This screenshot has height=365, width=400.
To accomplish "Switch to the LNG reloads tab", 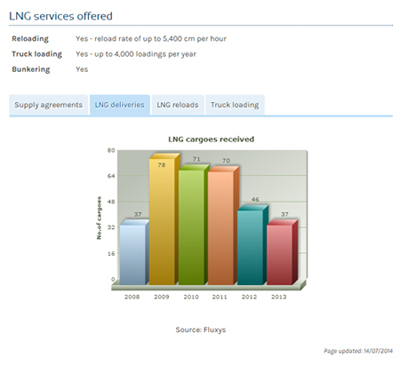I will pyautogui.click(x=177, y=105).
